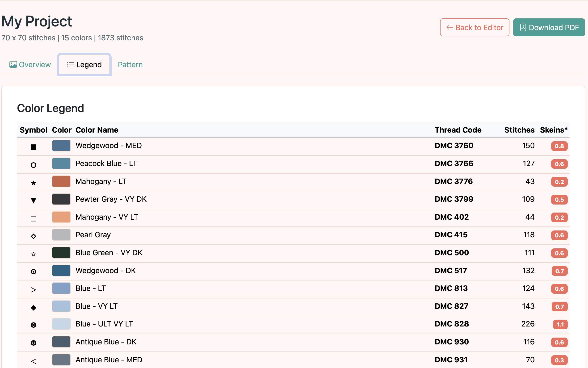Viewport: 588px width, 368px height.
Task: Click the image icon on the Overview tab
Action: 13,64
